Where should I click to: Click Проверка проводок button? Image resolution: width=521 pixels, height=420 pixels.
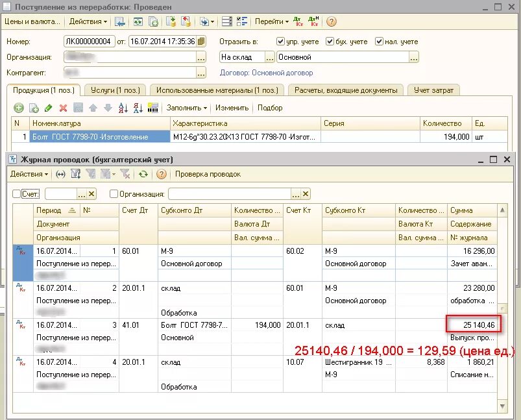(208, 174)
